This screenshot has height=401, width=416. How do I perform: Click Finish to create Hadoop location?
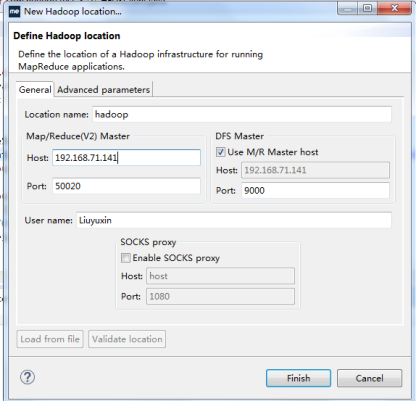[x=298, y=378]
